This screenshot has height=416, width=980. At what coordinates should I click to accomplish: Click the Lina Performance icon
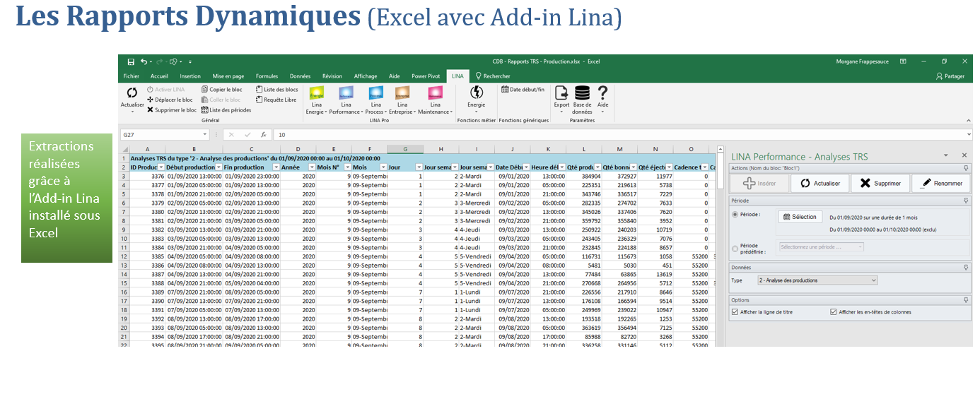[346, 93]
